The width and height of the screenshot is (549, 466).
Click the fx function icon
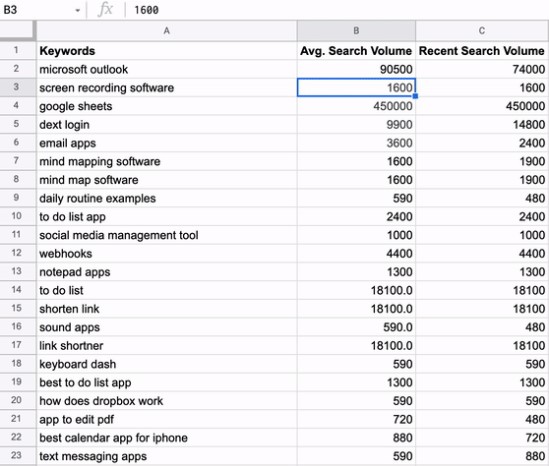[105, 9]
